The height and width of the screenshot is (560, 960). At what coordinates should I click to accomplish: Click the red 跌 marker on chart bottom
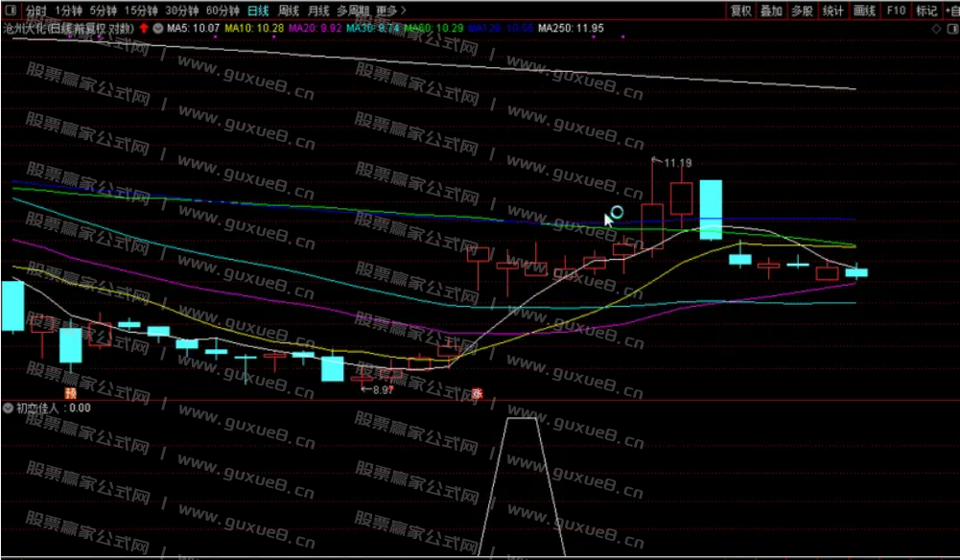[x=477, y=393]
